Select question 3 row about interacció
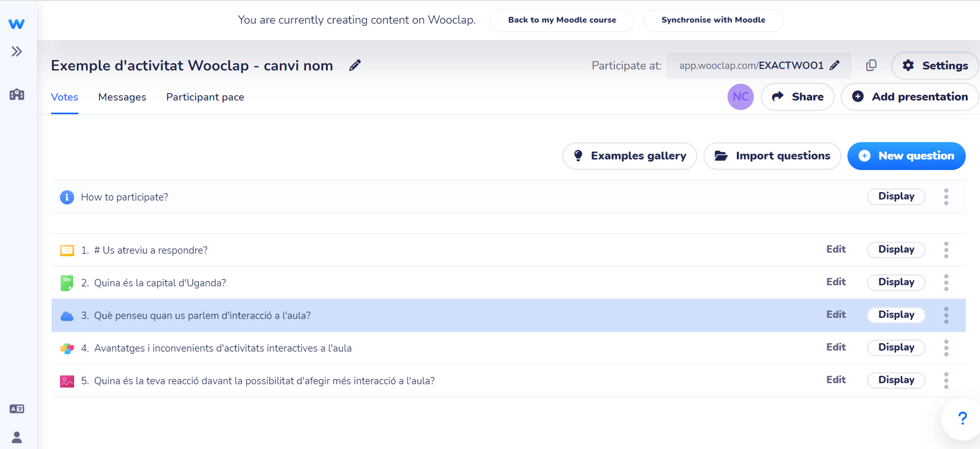Image resolution: width=980 pixels, height=449 pixels. (508, 315)
